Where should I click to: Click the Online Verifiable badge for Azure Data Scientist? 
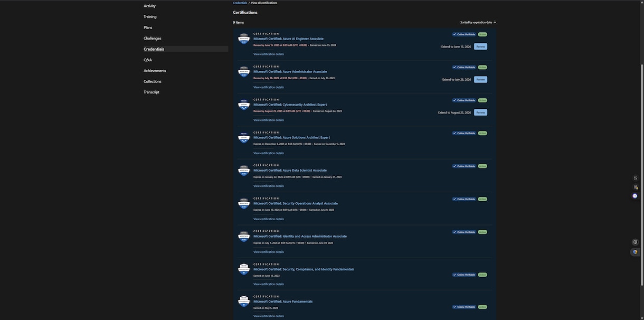[464, 166]
